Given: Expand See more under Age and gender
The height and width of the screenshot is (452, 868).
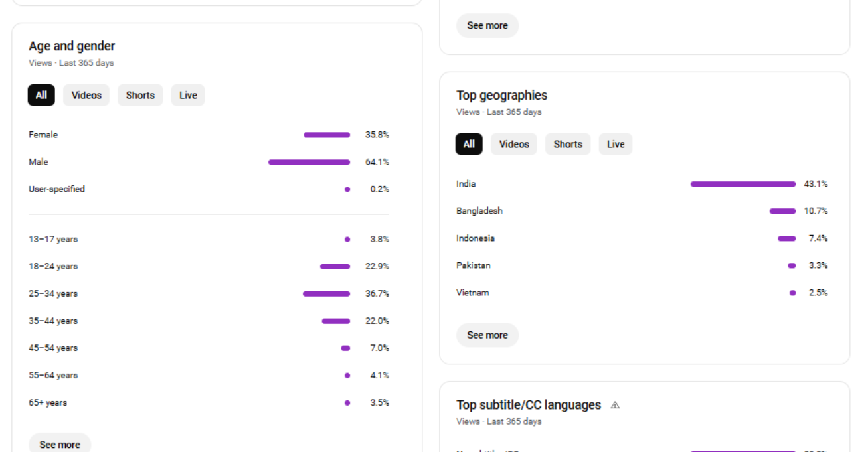Looking at the screenshot, I should coord(60,443).
